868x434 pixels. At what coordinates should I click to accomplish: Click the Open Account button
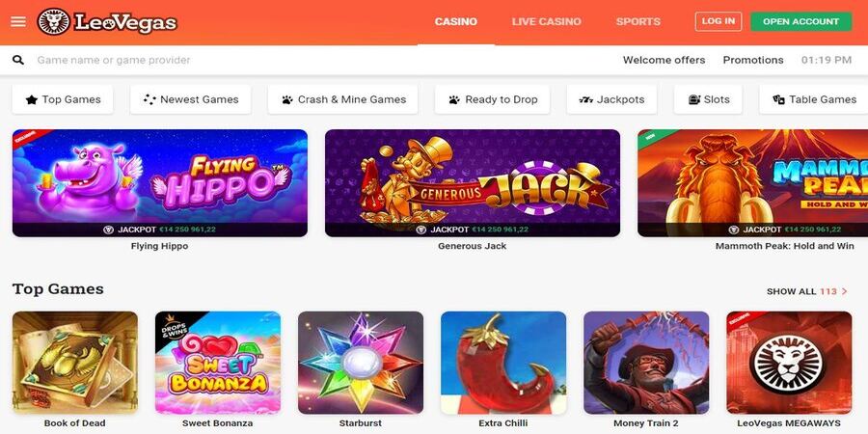801,21
